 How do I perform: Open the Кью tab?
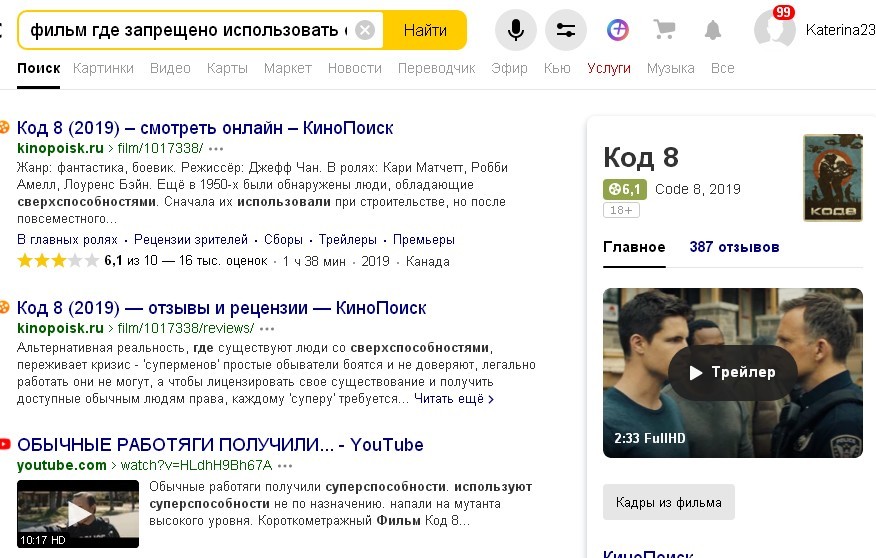tap(557, 68)
